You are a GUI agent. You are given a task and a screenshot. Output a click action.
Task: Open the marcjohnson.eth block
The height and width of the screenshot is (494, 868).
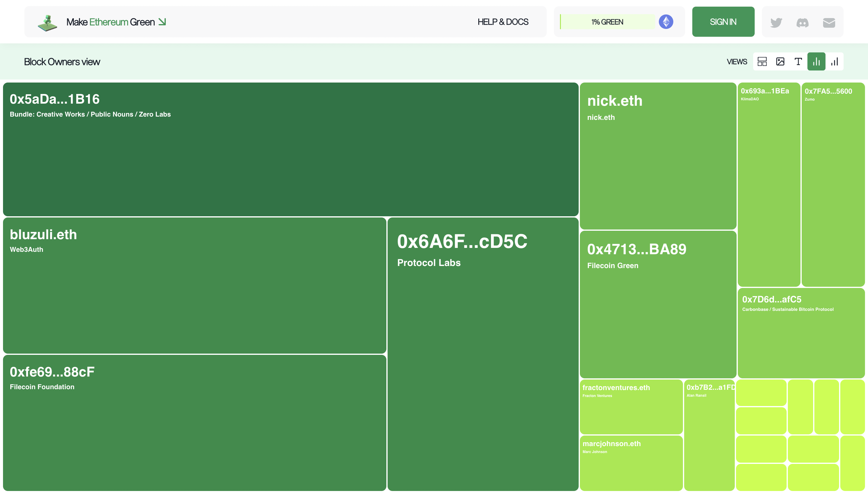pyautogui.click(x=631, y=463)
